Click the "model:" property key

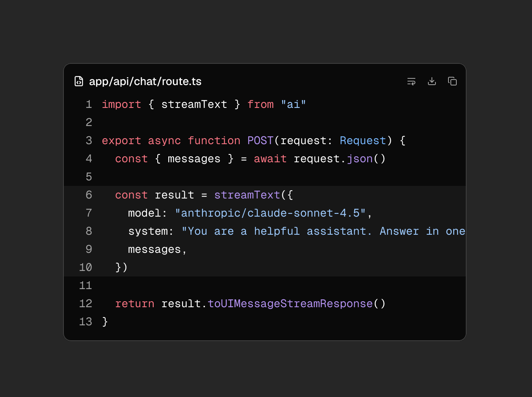coord(148,213)
